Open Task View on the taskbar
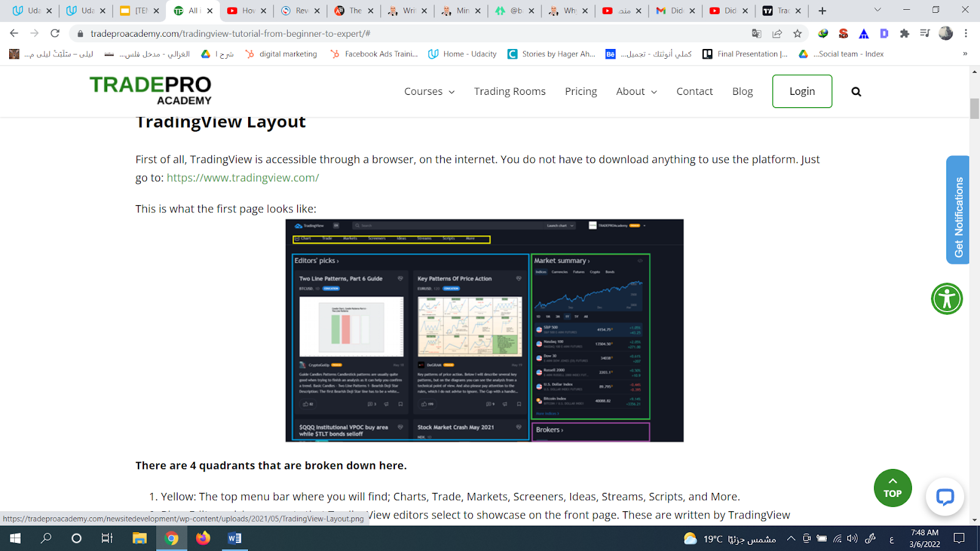This screenshot has height=551, width=980. coord(107,538)
